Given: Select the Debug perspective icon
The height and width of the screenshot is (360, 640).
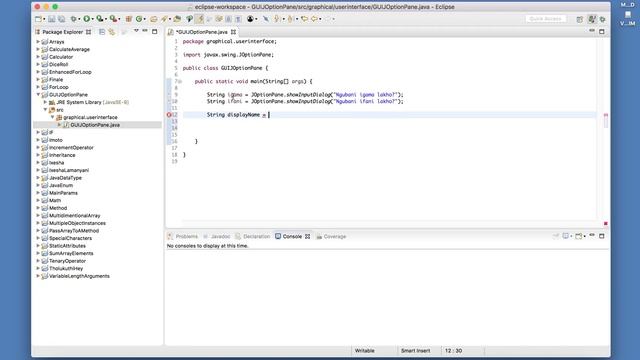Looking at the screenshot, I should [602, 19].
